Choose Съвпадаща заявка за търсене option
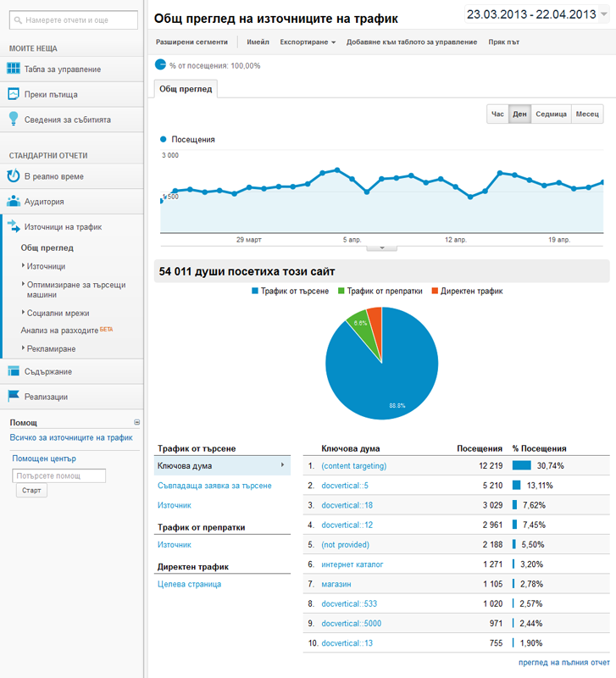Viewport: 616px width, 678px height. click(x=214, y=486)
